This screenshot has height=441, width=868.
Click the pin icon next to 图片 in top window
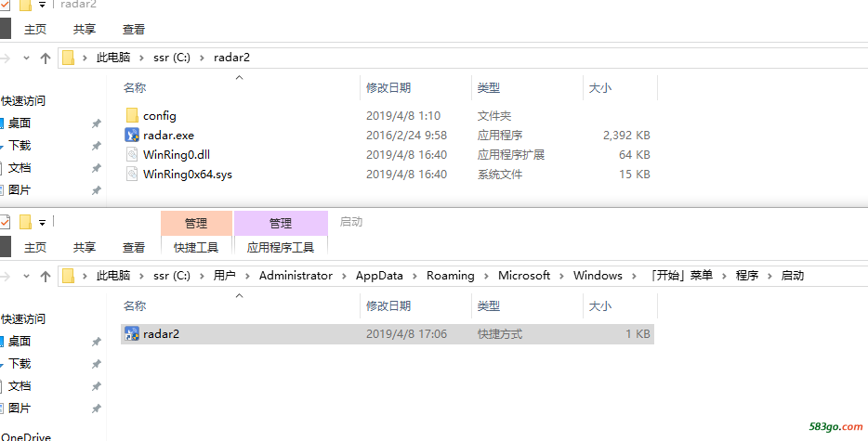pos(97,190)
